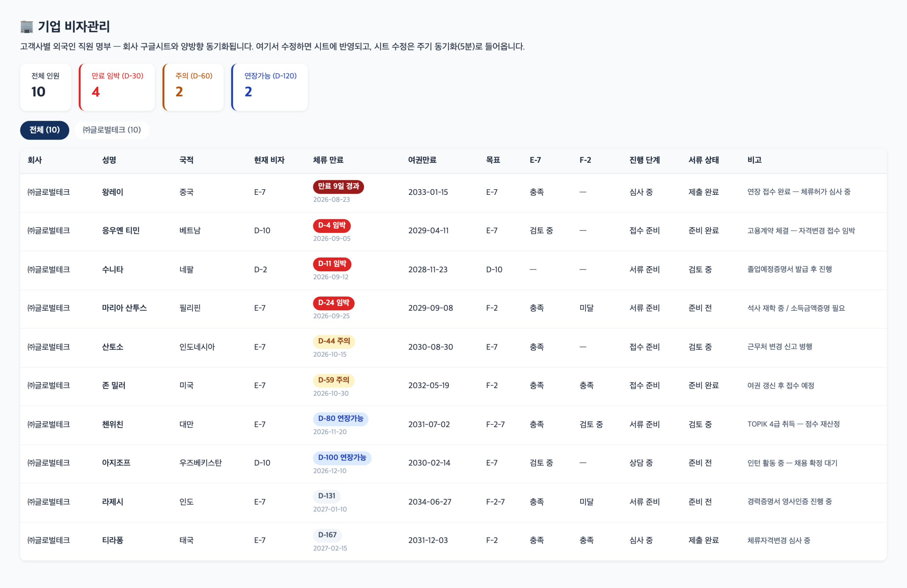Screen dimensions: 907x588
Task: Click the D-4 임박 badge
Action: (x=332, y=225)
